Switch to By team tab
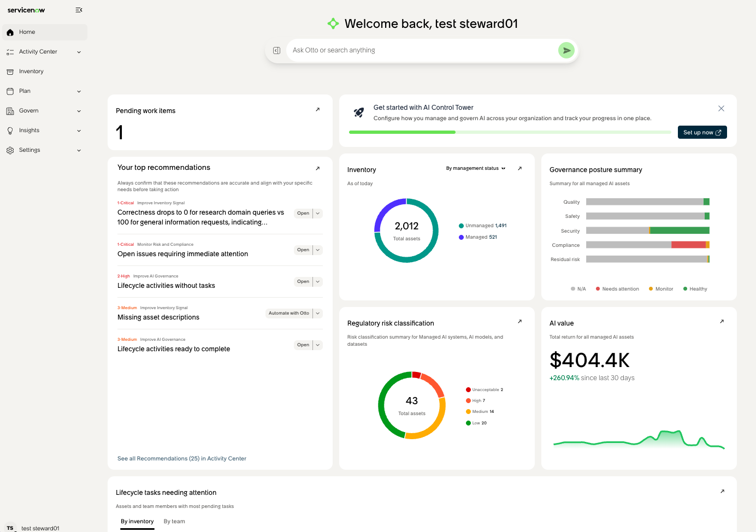This screenshot has width=756, height=532. [174, 522]
